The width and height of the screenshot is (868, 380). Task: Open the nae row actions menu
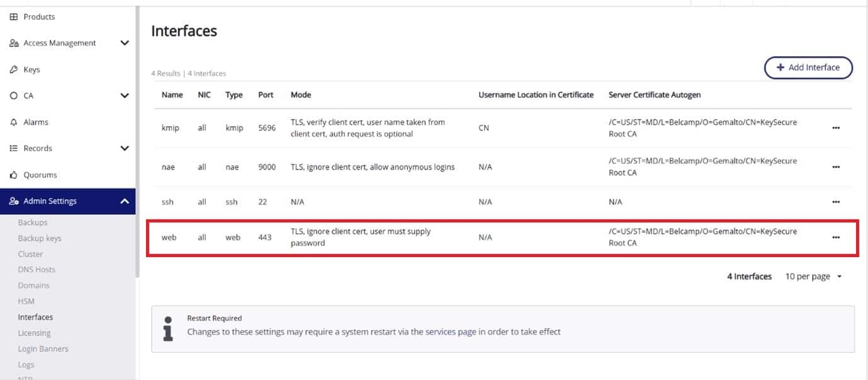click(836, 167)
